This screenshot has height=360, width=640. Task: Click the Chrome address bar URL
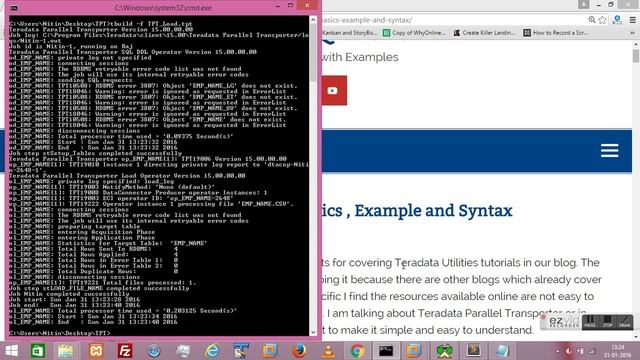(367, 20)
